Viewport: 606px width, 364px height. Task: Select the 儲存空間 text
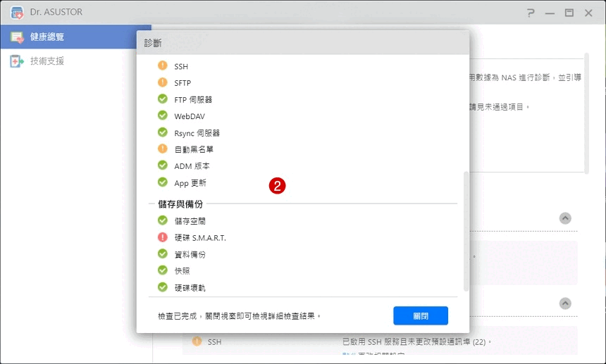(190, 221)
